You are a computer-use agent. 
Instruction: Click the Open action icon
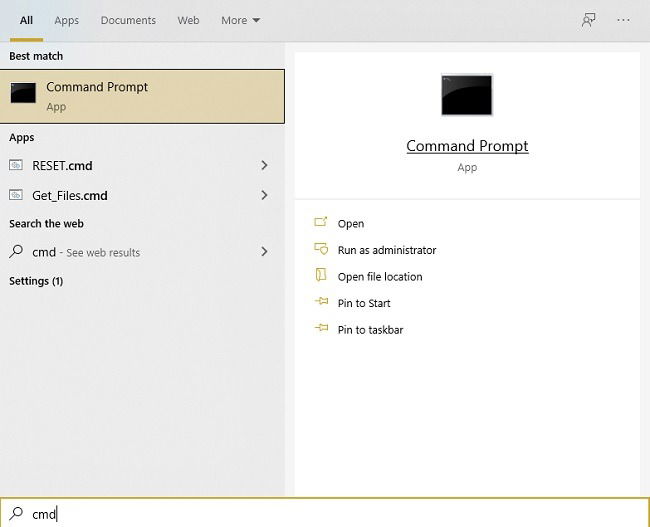point(321,222)
